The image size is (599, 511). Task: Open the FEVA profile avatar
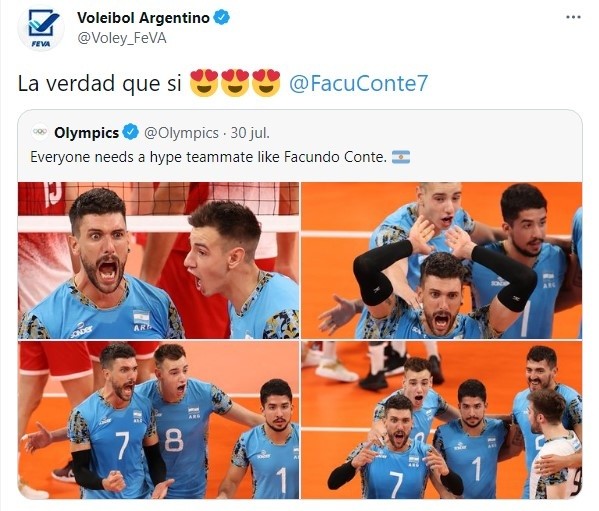[41, 28]
